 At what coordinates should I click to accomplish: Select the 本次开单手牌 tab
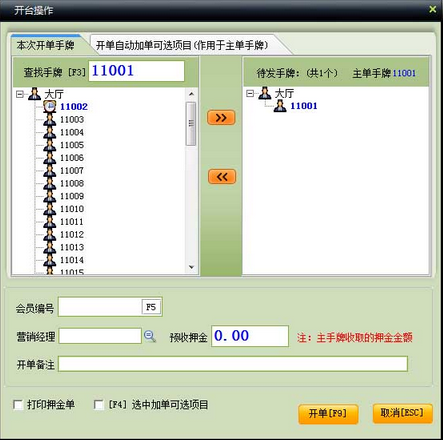tap(46, 45)
